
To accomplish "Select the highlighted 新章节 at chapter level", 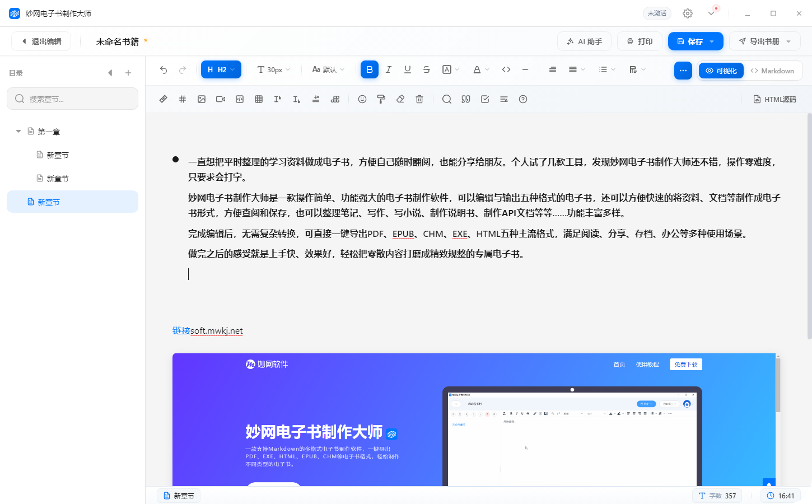I will pyautogui.click(x=72, y=202).
